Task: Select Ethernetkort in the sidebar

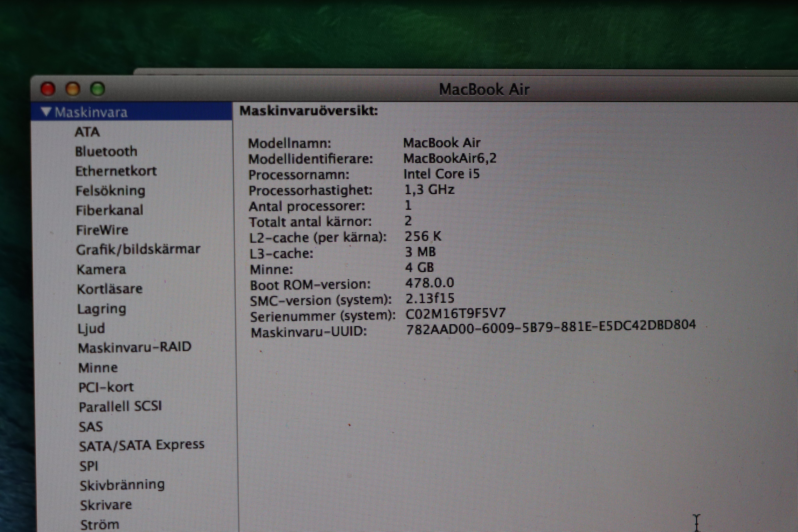Action: click(116, 171)
